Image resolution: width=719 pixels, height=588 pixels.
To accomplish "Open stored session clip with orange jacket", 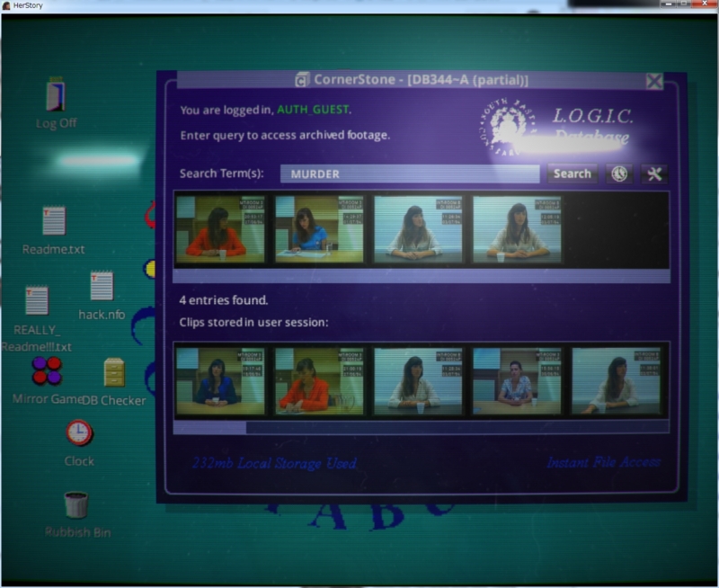I will 319,381.
